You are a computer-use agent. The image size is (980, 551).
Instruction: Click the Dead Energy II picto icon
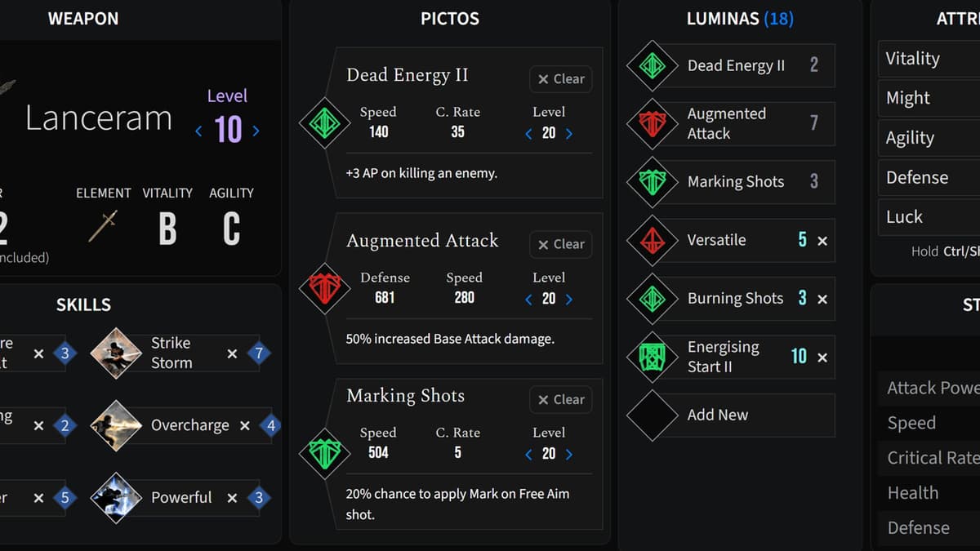325,123
